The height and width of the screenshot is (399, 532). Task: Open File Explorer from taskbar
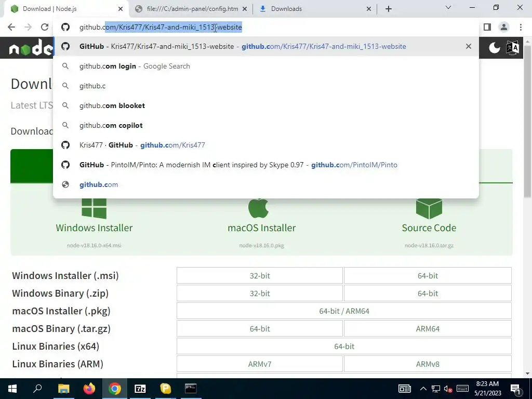63,389
